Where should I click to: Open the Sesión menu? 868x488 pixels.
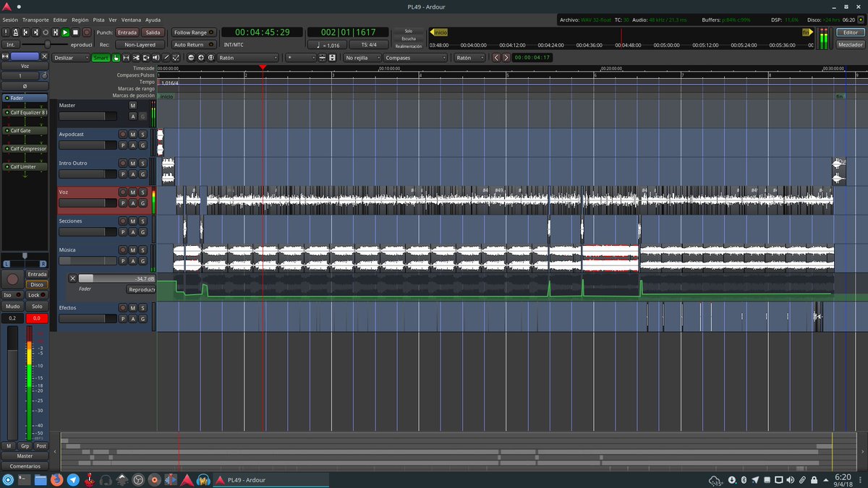(x=10, y=20)
